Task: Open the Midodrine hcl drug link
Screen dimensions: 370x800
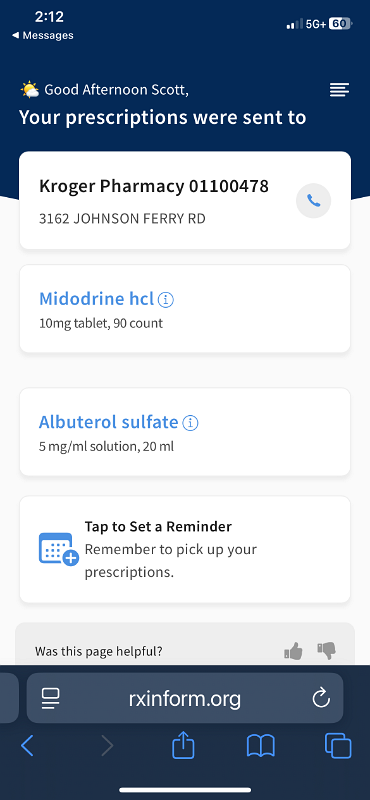Action: coord(96,298)
